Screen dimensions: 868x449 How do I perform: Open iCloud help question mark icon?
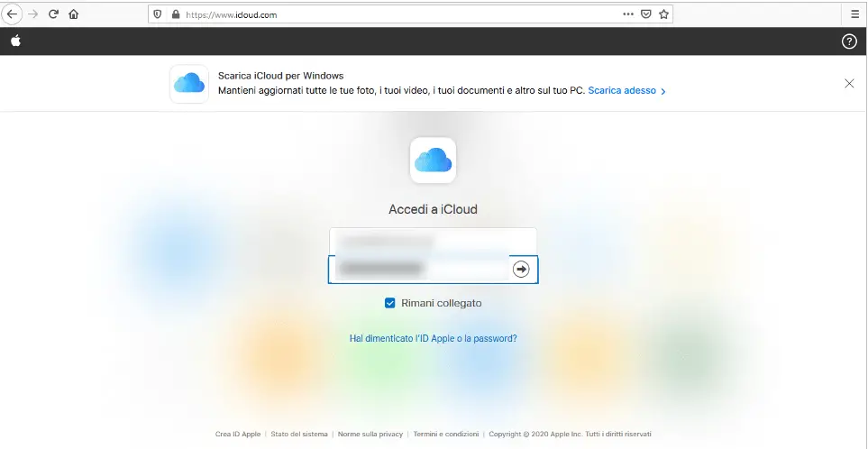pyautogui.click(x=849, y=41)
